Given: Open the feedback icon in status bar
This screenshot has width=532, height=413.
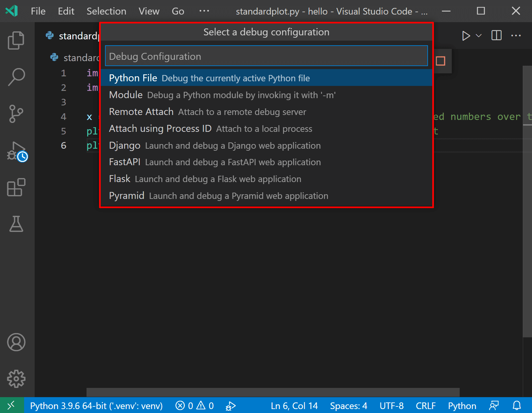Looking at the screenshot, I should pos(494,405).
